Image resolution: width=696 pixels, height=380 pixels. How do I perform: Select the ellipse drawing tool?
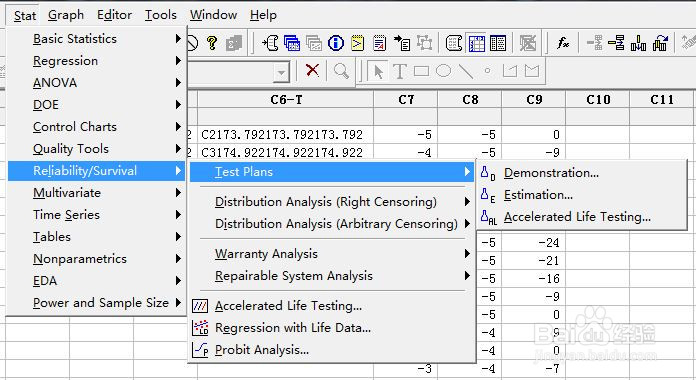pyautogui.click(x=443, y=71)
